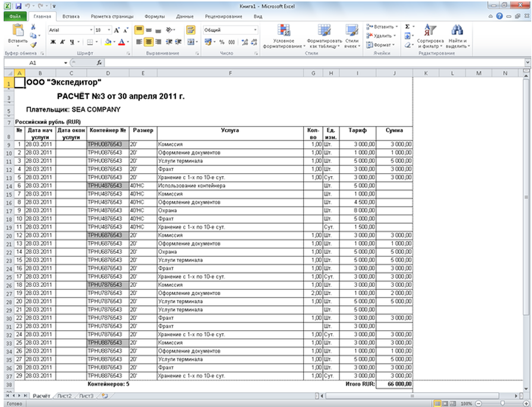Viewport: 532px width, 407px height.
Task: Click column F header
Action: point(231,73)
